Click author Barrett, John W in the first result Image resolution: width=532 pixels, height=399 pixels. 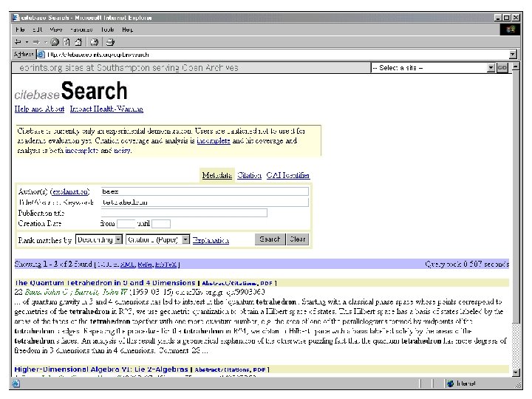(x=101, y=292)
